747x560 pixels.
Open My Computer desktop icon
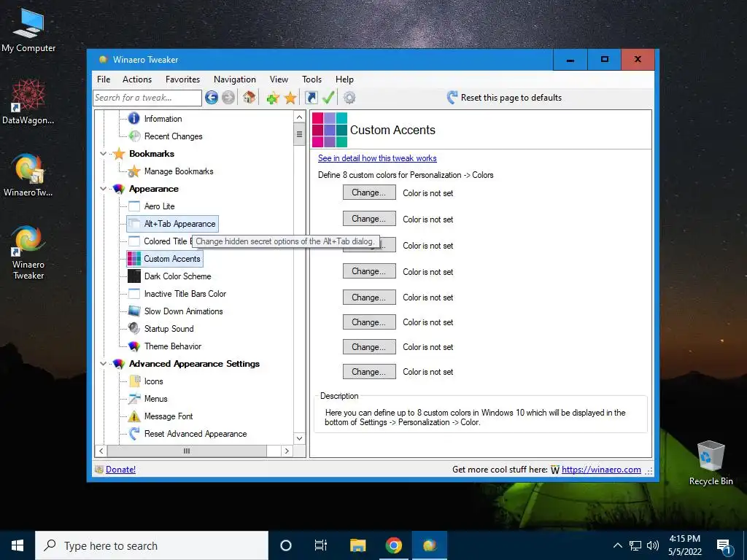click(x=28, y=29)
